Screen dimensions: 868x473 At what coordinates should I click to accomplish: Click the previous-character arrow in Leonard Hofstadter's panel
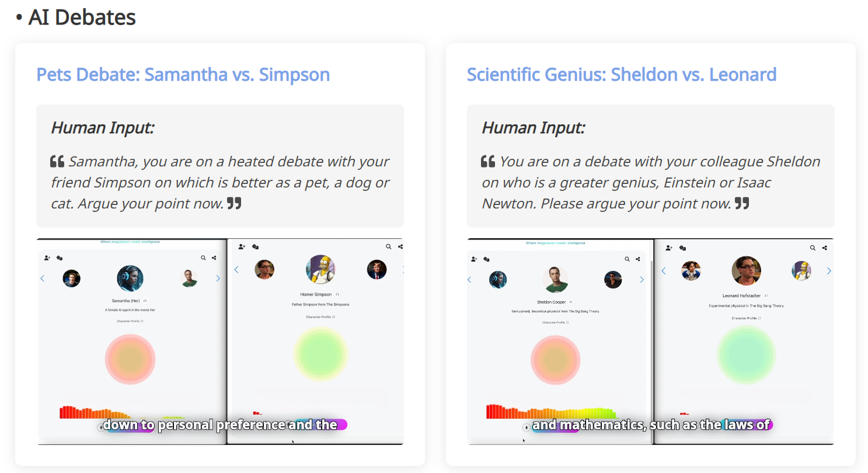click(x=663, y=271)
